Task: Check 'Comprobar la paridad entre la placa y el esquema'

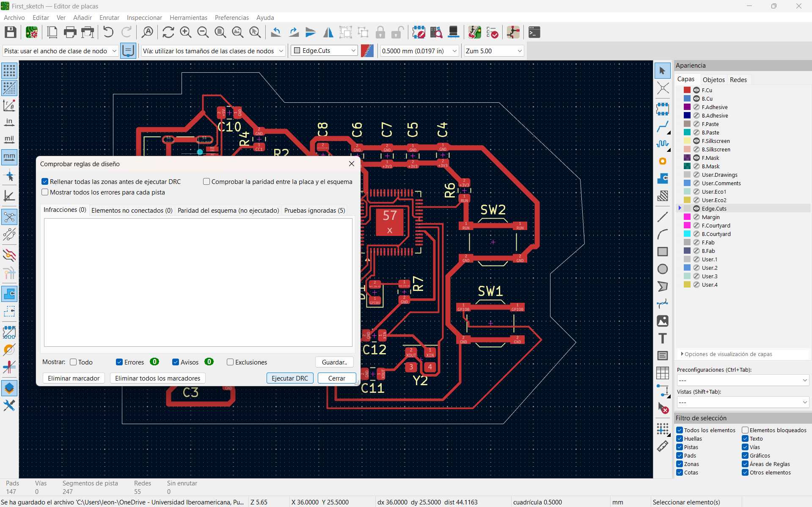Action: 206,182
